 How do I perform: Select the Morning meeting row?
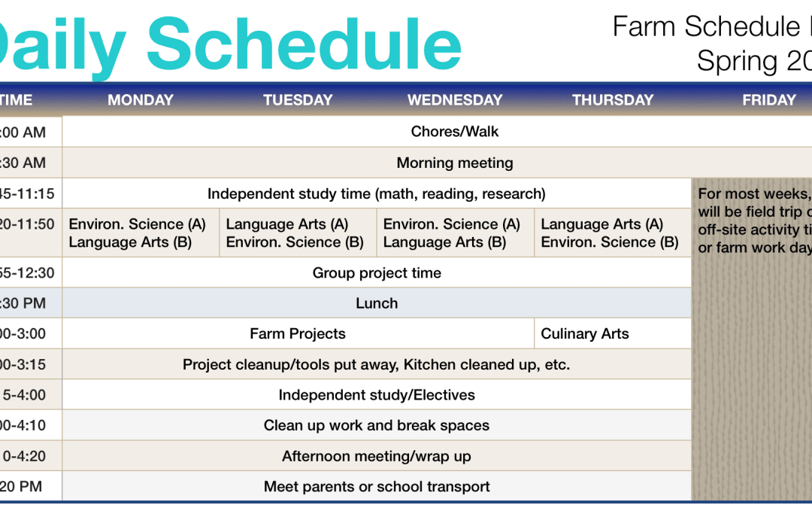[x=455, y=163]
